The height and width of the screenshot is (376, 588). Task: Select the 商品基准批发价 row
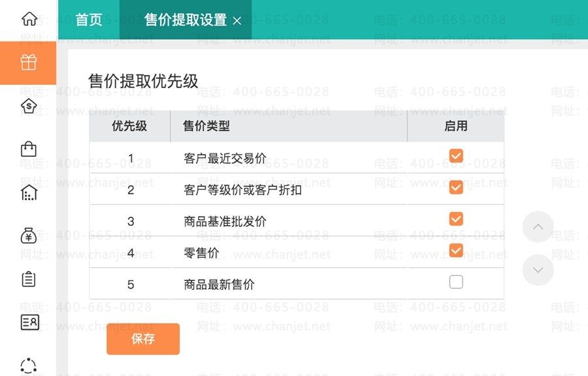tap(225, 221)
